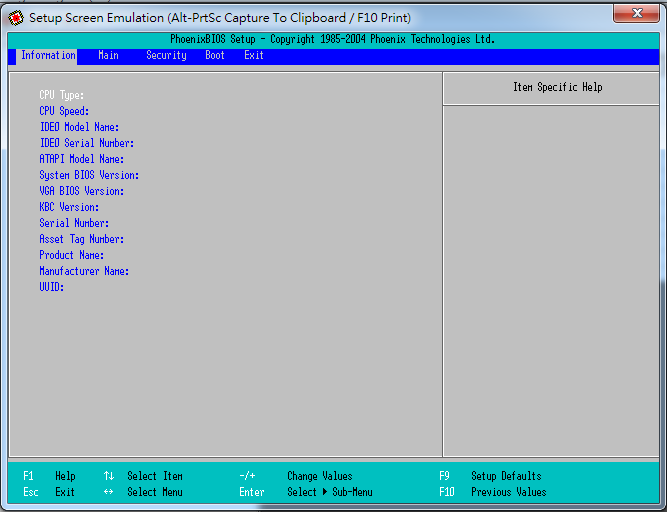Switch to the Main tab
The image size is (667, 512).
tap(108, 55)
